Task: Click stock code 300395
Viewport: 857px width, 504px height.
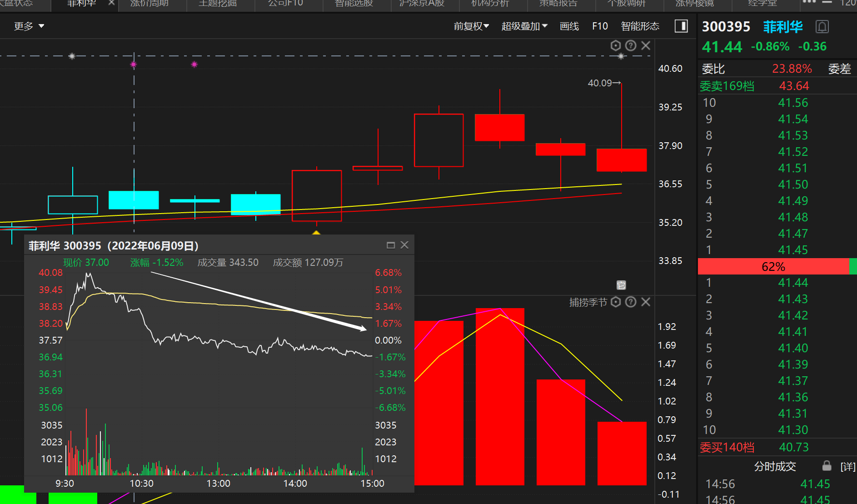Action: 726,27
